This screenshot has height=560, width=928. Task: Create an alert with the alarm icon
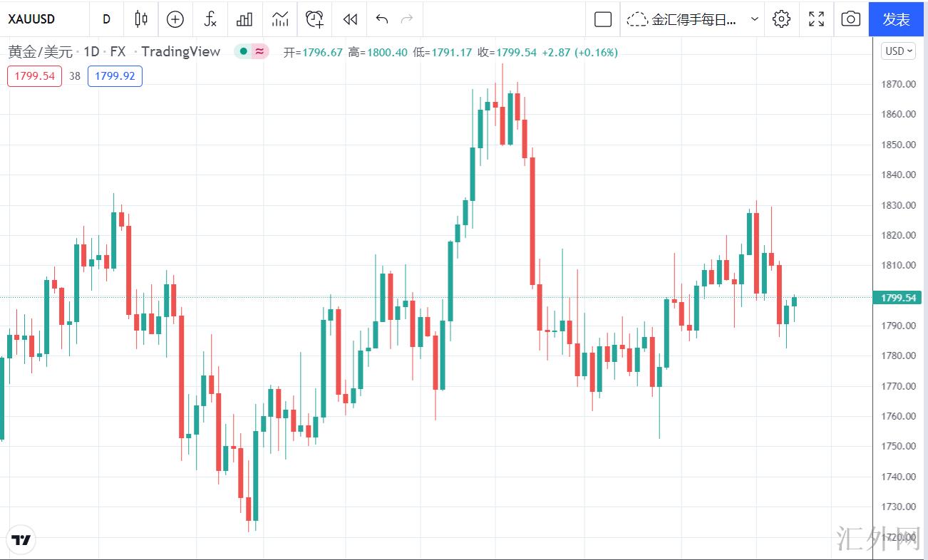(x=314, y=19)
